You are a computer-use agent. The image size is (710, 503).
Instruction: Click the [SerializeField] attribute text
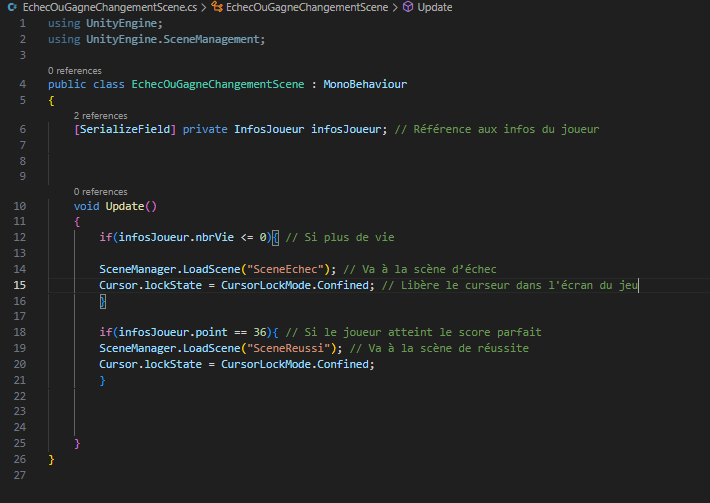(x=125, y=130)
